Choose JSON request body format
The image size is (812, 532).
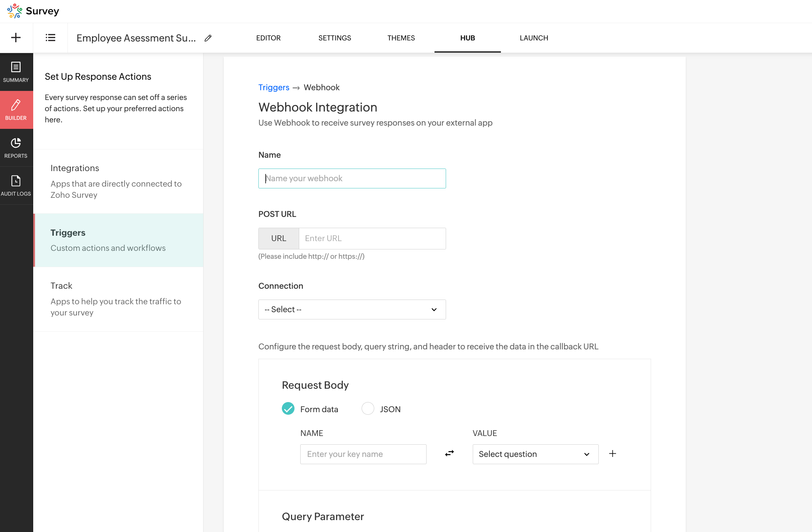(x=368, y=409)
